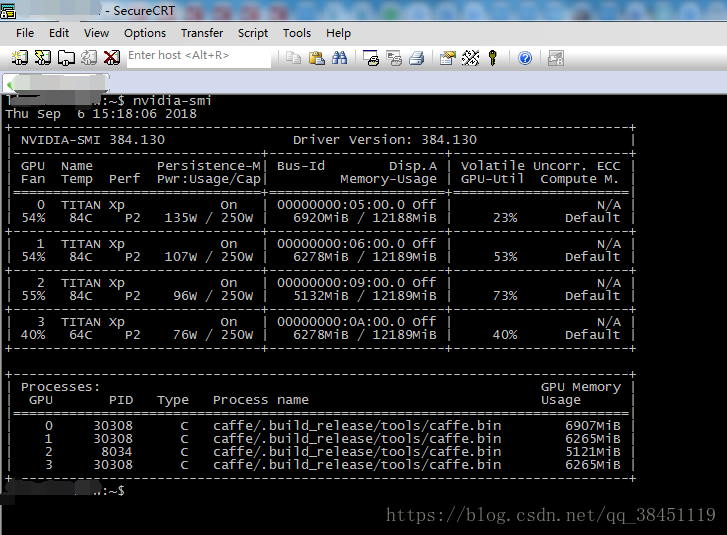727x535 pixels.
Task: Click the 135W / 250W power value
Action: tap(209, 218)
